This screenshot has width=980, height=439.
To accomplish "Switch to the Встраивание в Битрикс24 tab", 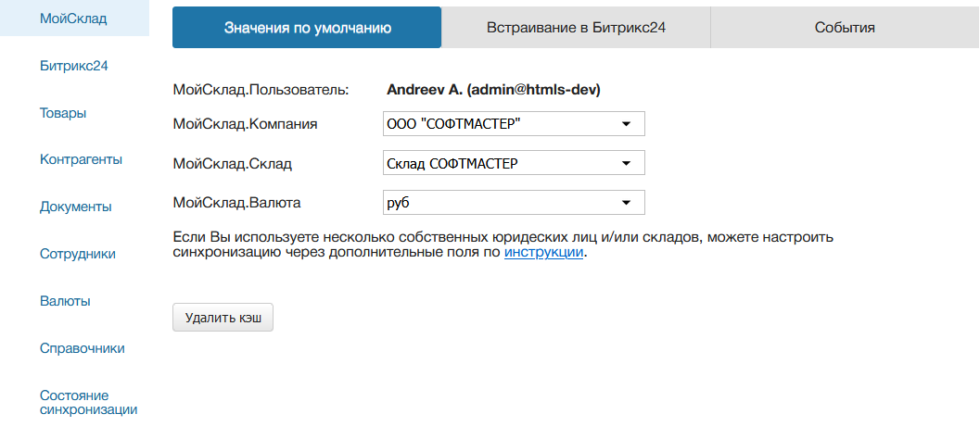I will (576, 28).
